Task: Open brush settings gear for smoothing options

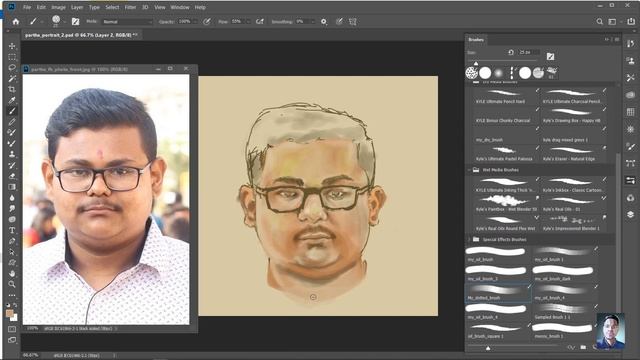Action: pyautogui.click(x=324, y=22)
